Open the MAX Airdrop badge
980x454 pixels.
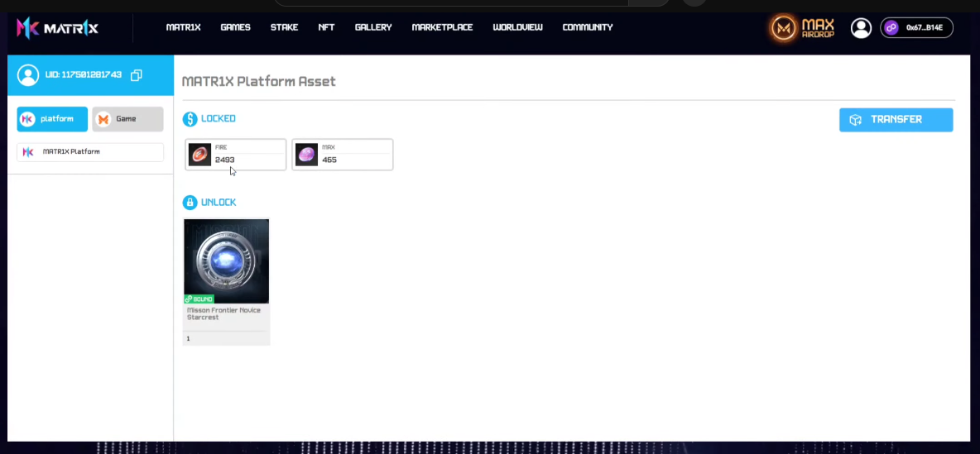click(803, 28)
